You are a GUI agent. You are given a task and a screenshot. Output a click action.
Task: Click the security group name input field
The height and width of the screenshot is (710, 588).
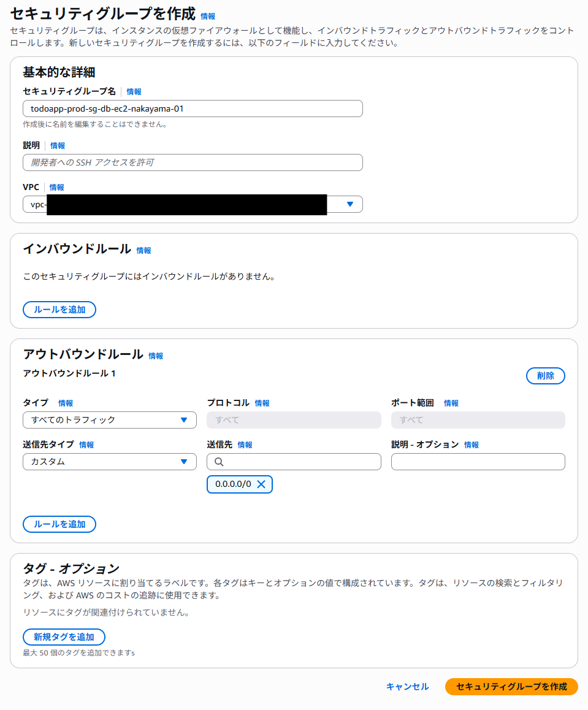click(x=193, y=109)
